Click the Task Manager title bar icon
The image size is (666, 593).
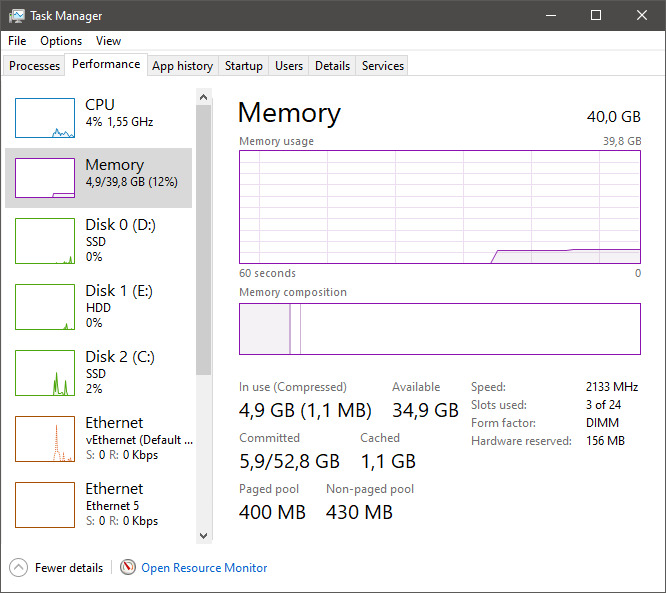point(17,16)
